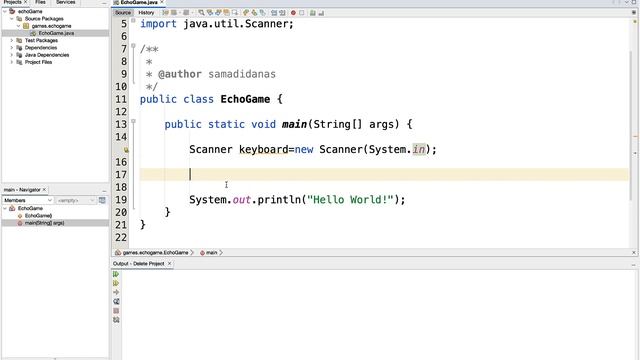Select the Output - Delete Project tab
The height and width of the screenshot is (360, 640).
coord(138,264)
